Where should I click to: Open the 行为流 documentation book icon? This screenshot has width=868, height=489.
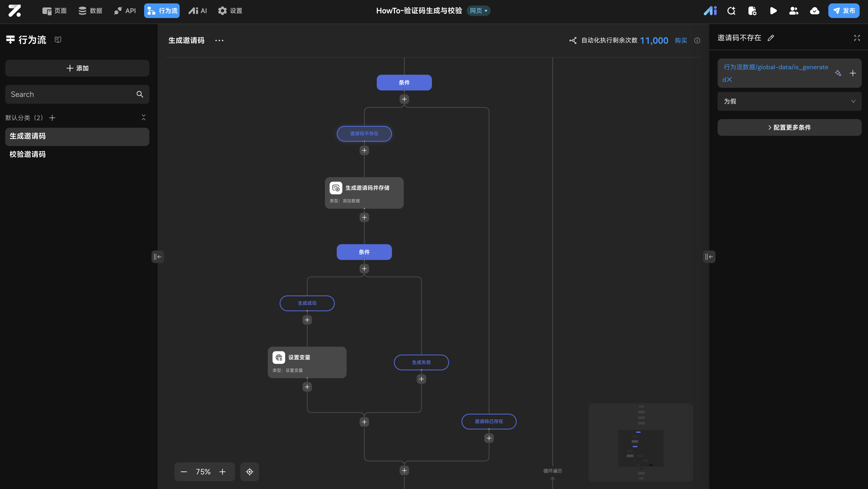pyautogui.click(x=58, y=40)
